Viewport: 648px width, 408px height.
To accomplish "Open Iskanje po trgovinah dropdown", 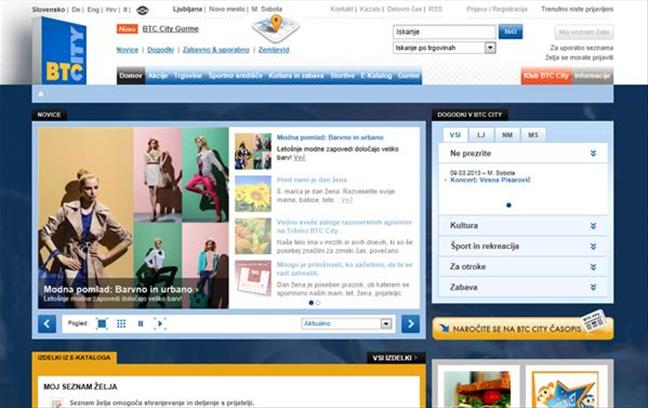I will 444,48.
